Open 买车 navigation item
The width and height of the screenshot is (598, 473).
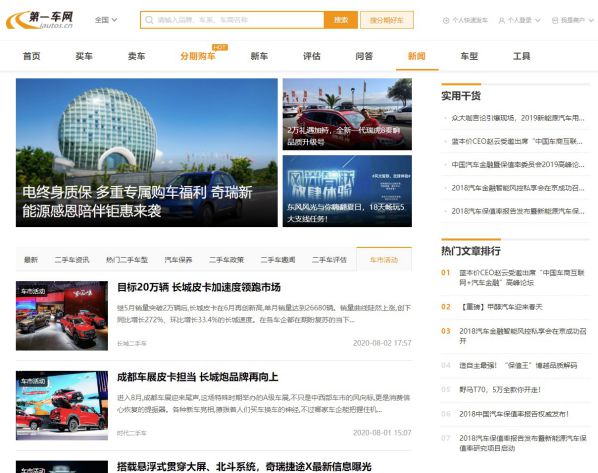(84, 56)
